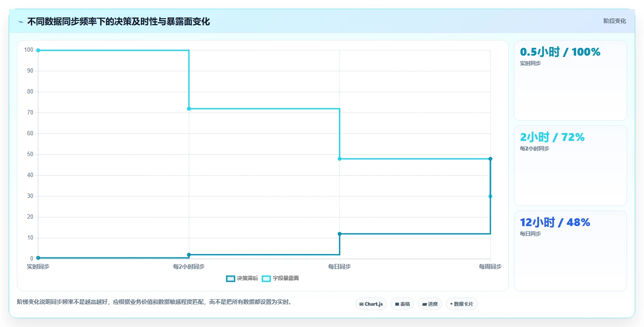
Task: Click the y-axis tick label 100
Action: (x=29, y=50)
